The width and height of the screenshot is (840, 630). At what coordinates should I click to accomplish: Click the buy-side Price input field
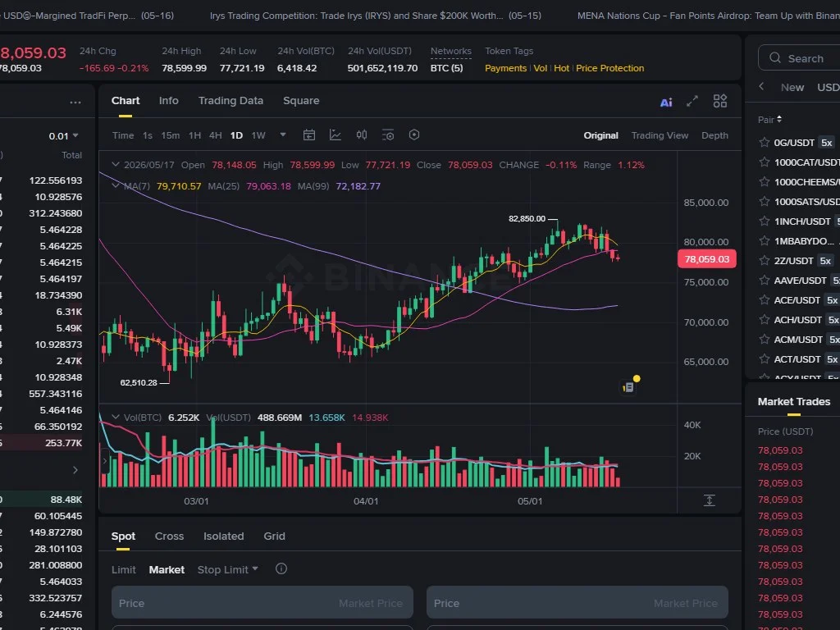tap(262, 603)
